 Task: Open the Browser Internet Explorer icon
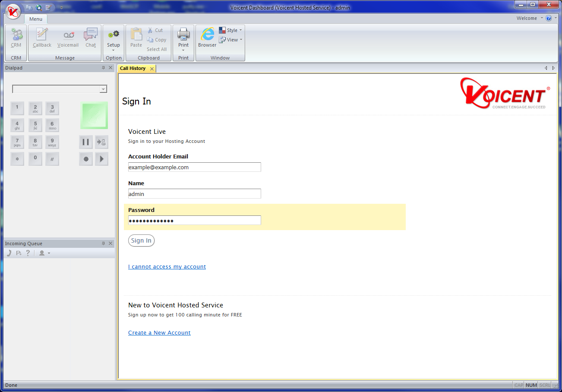(207, 35)
